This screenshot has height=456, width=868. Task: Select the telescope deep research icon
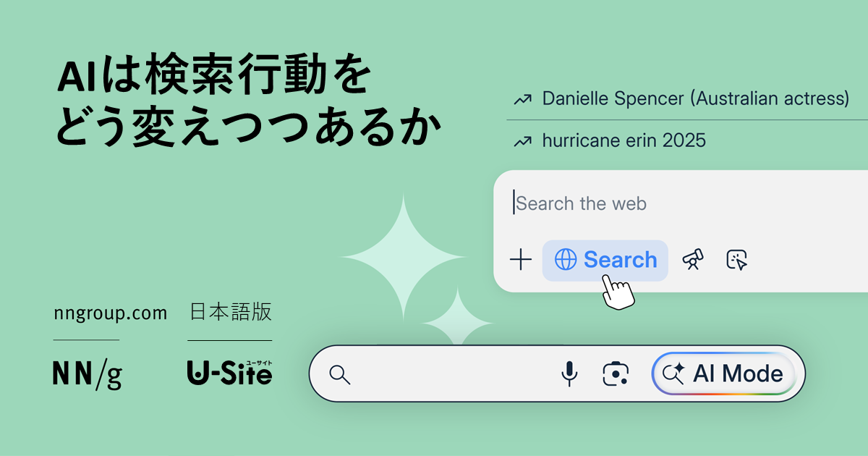(692, 260)
